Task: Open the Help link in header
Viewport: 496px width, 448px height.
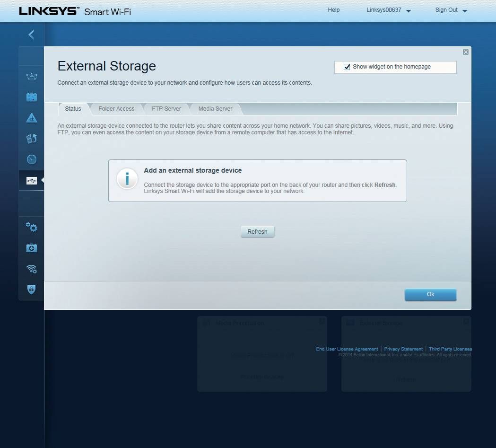Action: pyautogui.click(x=333, y=10)
